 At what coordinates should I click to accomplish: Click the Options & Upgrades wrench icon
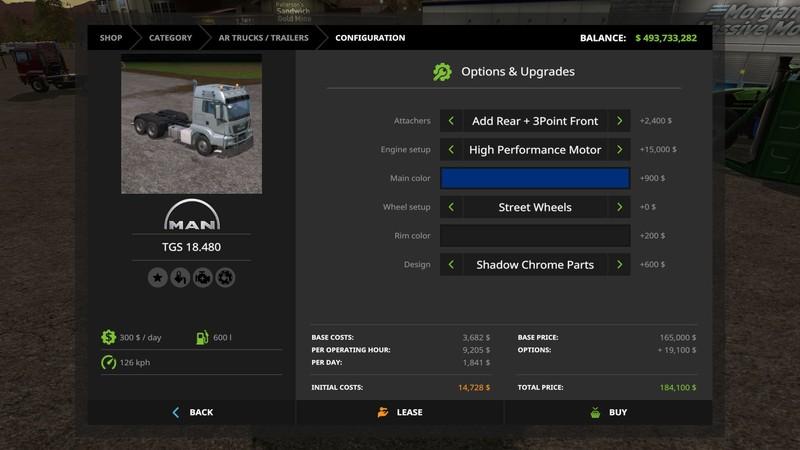441,72
